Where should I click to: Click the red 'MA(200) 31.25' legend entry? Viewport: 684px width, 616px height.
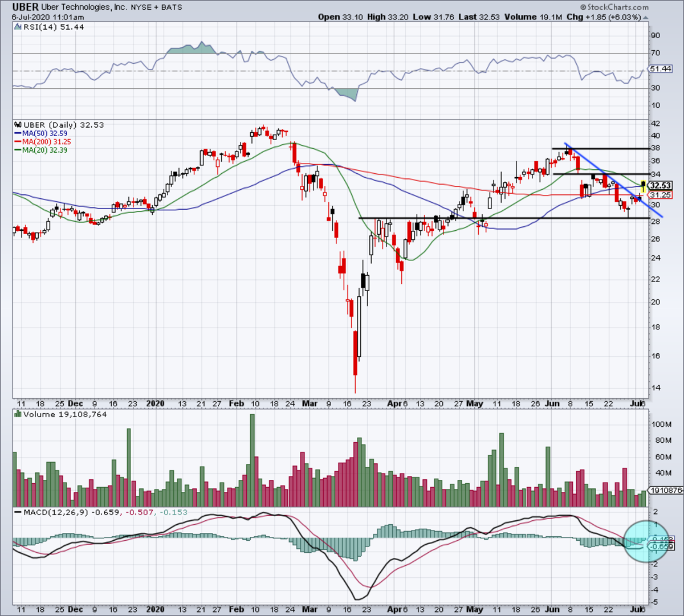[43, 142]
